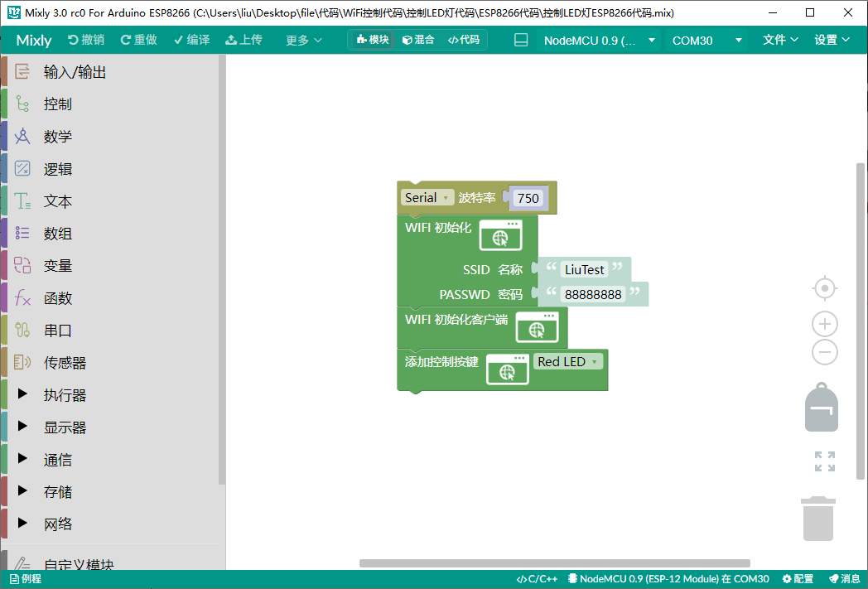Center the workspace with the crosshair icon

[824, 288]
